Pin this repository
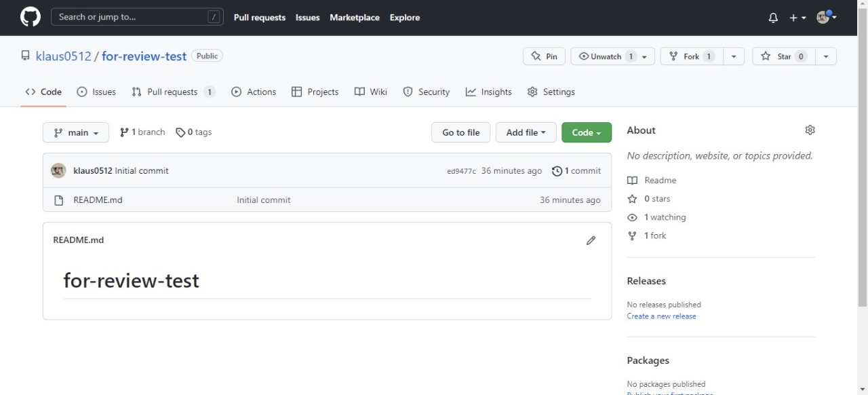Image resolution: width=868 pixels, height=395 pixels. click(x=544, y=56)
